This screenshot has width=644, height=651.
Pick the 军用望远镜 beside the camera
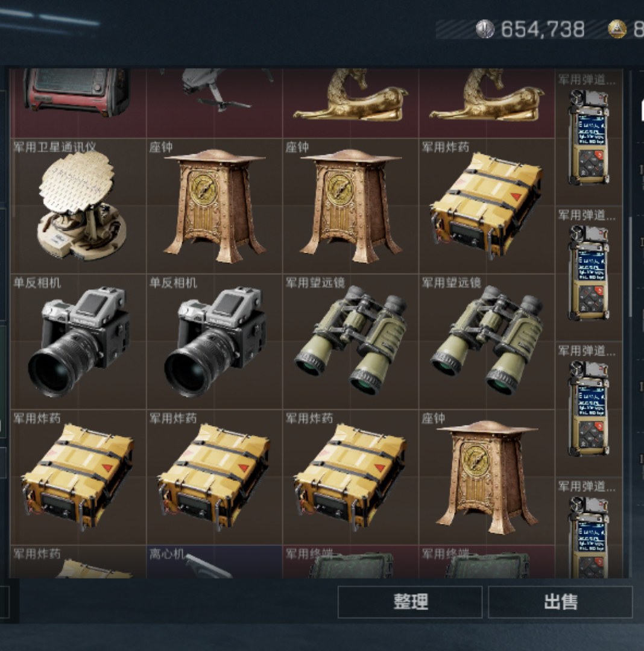click(x=351, y=341)
